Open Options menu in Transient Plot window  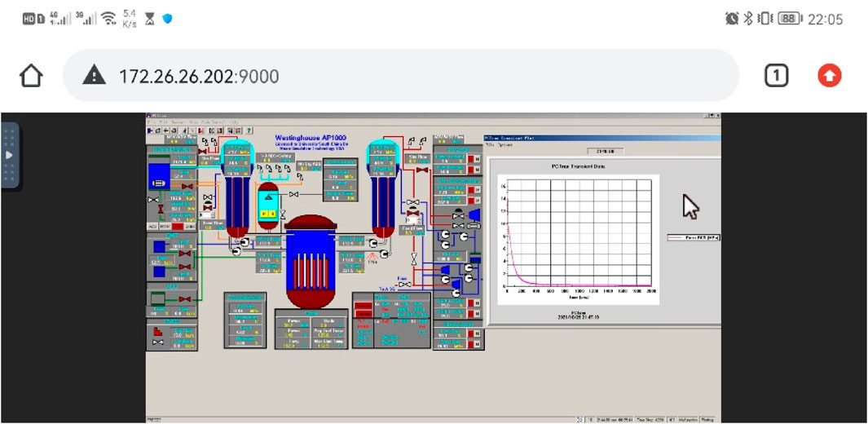tap(505, 144)
